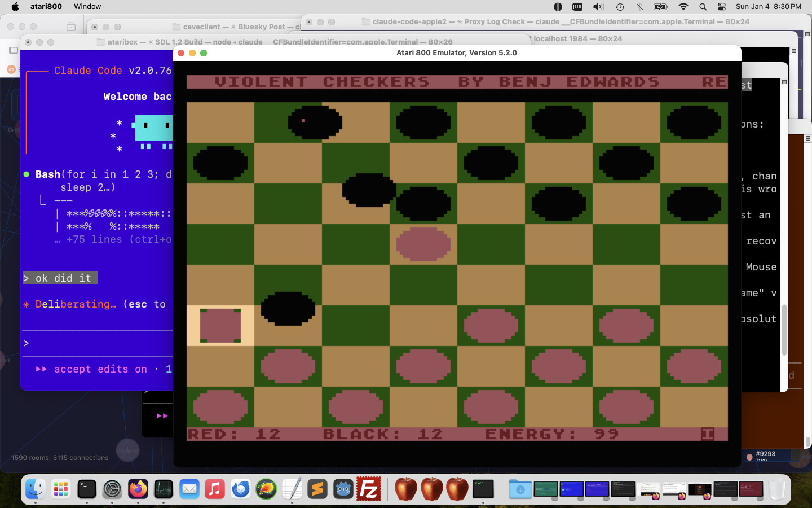Open the Window menu
Viewport: 812px width, 508px height.
click(x=87, y=7)
